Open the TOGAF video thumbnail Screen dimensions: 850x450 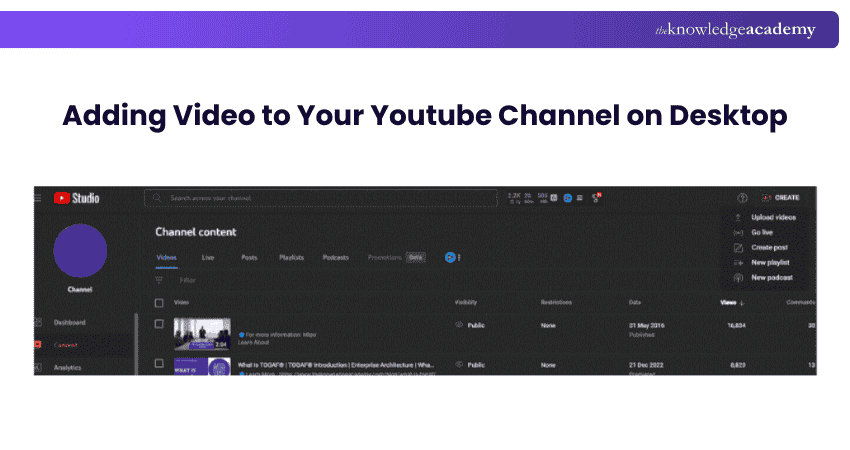click(202, 367)
